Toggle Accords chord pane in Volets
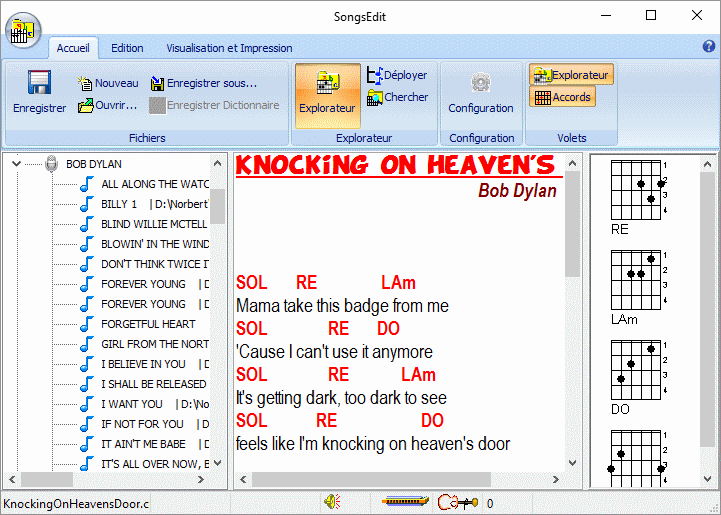 pos(562,97)
